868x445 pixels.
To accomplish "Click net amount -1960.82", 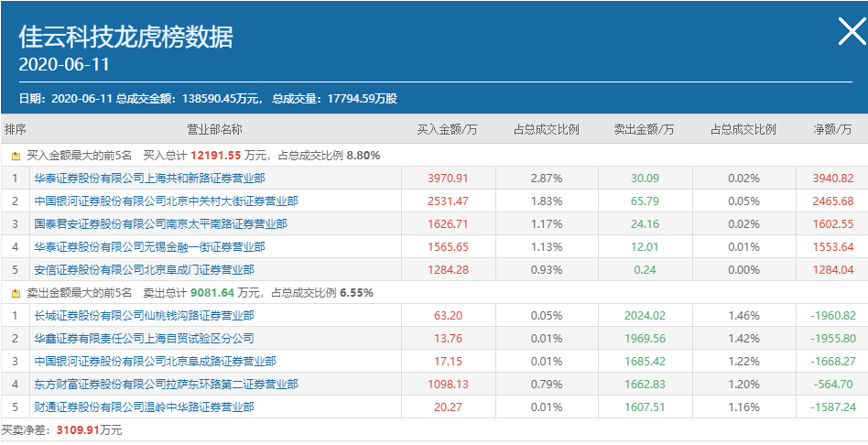I will [x=831, y=316].
